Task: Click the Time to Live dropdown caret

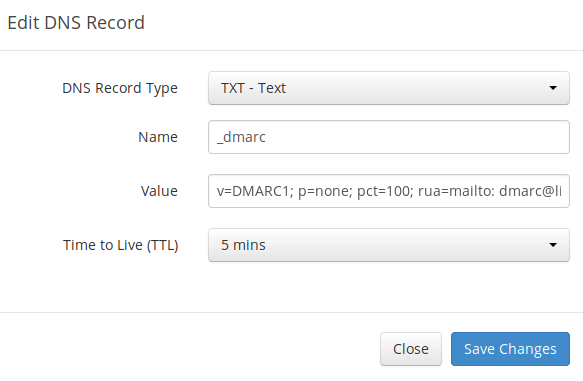Action: (x=553, y=245)
